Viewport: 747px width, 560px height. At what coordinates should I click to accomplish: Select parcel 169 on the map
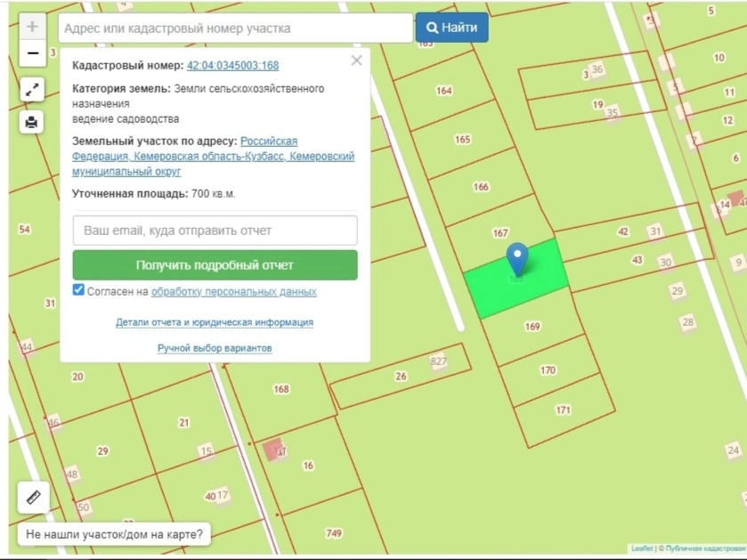[532, 326]
